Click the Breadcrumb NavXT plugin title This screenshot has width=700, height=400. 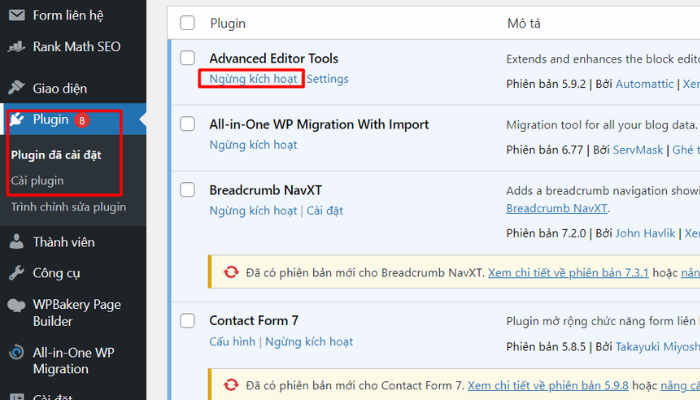pos(265,190)
